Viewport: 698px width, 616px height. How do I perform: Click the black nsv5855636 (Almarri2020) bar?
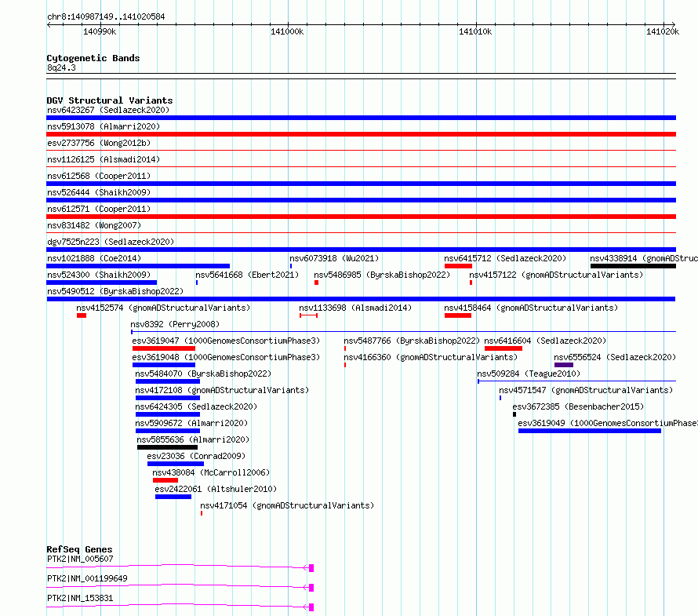(167, 447)
